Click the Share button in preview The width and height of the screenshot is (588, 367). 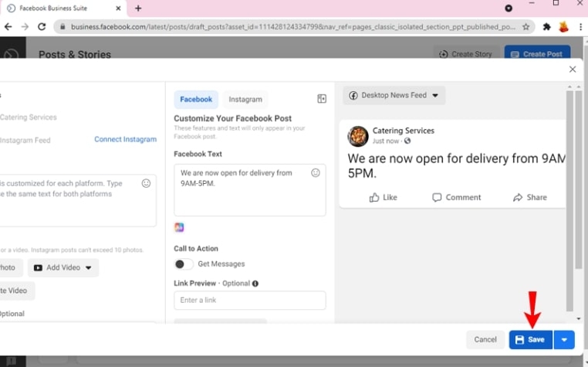[530, 198]
